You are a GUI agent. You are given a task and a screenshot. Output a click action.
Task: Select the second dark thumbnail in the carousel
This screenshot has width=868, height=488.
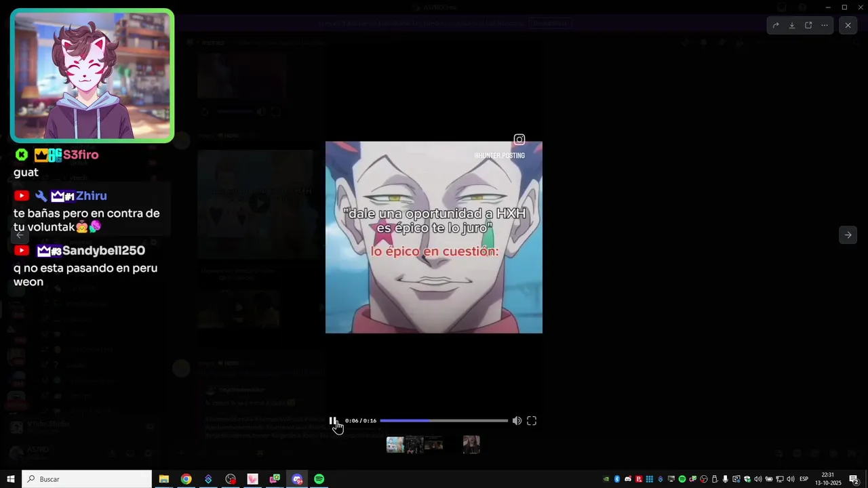tap(414, 445)
